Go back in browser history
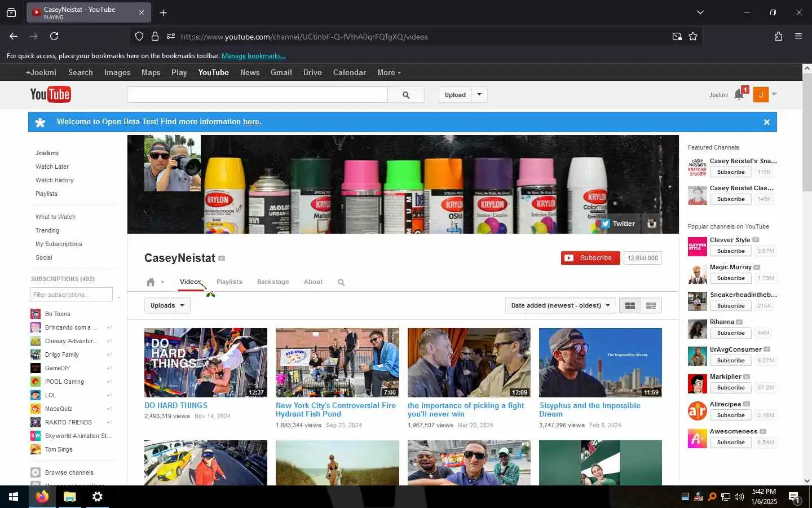The image size is (812, 508). (14, 36)
